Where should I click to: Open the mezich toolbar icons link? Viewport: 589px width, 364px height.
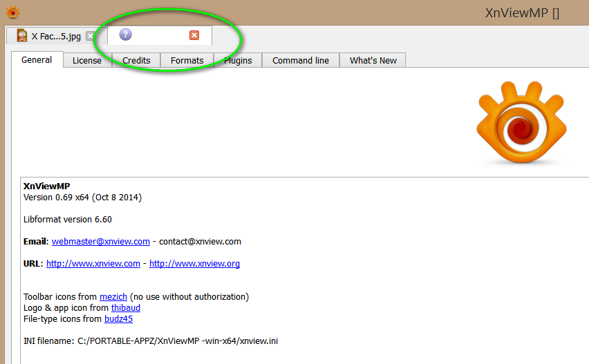point(113,296)
